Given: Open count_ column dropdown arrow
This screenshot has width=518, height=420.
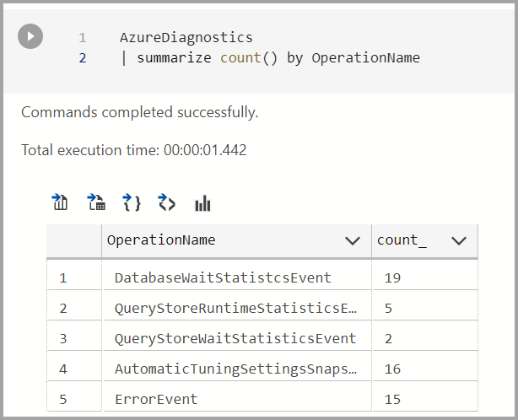Looking at the screenshot, I should tap(459, 240).
